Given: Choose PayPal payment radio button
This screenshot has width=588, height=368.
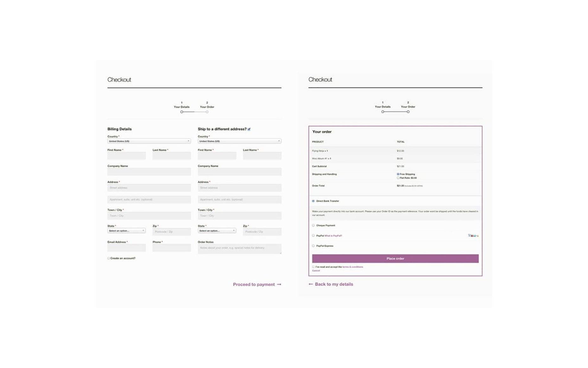Looking at the screenshot, I should coord(313,235).
